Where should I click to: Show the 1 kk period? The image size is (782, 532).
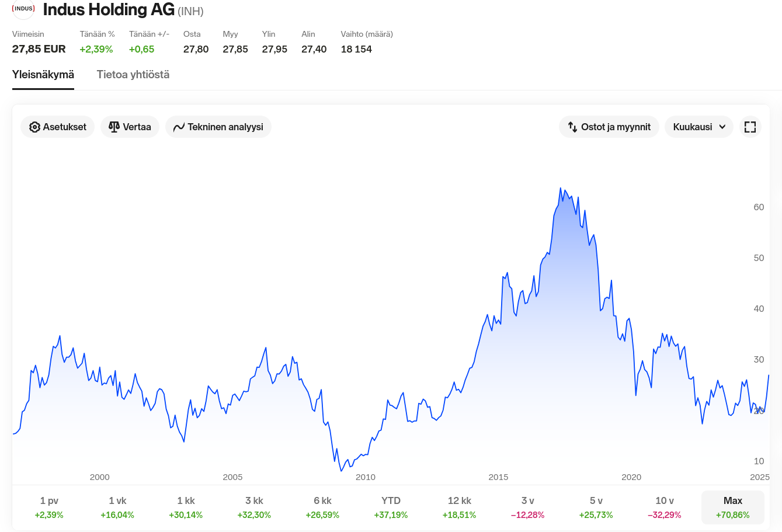pyautogui.click(x=186, y=507)
